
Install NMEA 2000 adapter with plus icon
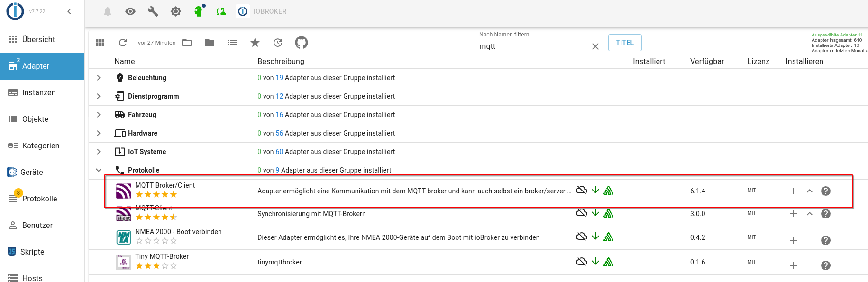point(794,240)
